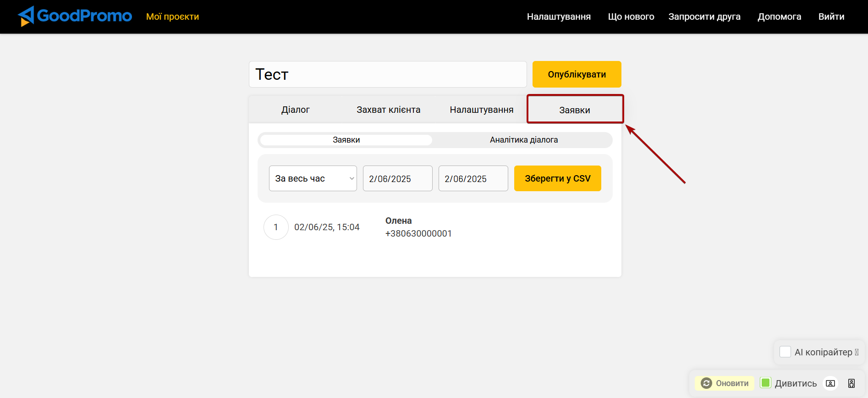868x398 pixels.
Task: Click the project name field Тест
Action: pos(388,74)
